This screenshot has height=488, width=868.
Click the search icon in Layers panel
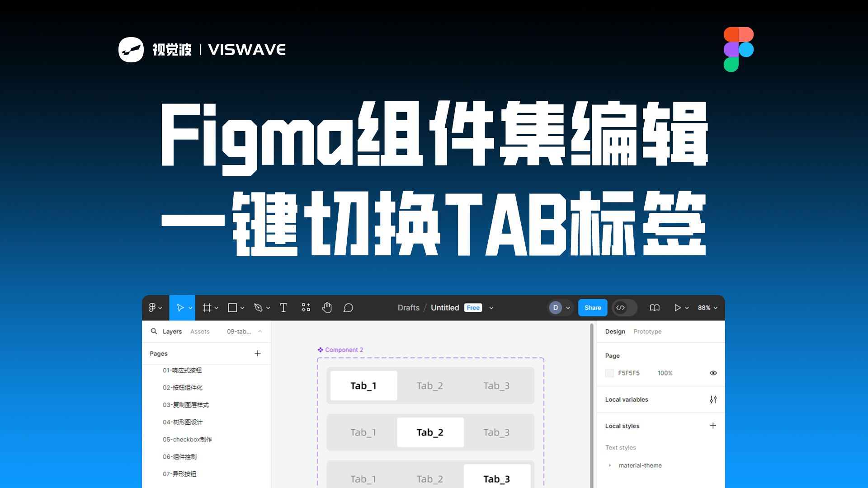pyautogui.click(x=154, y=331)
